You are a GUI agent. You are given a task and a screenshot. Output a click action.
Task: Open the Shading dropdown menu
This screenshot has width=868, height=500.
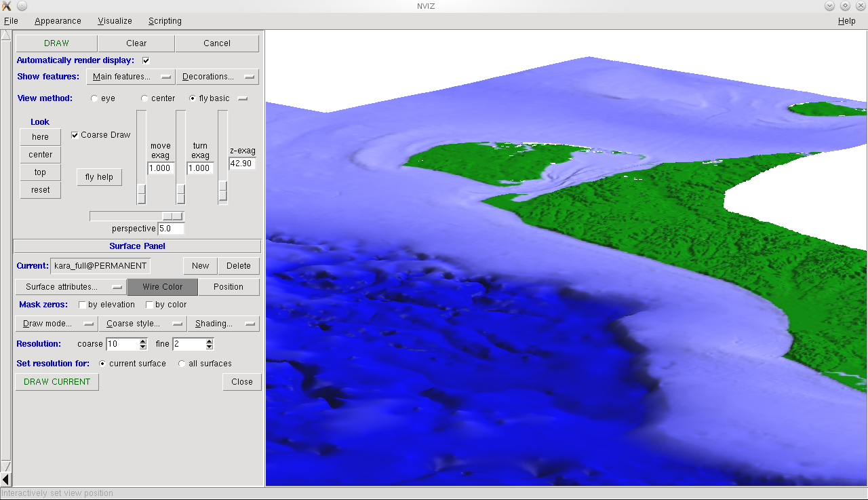pos(223,324)
